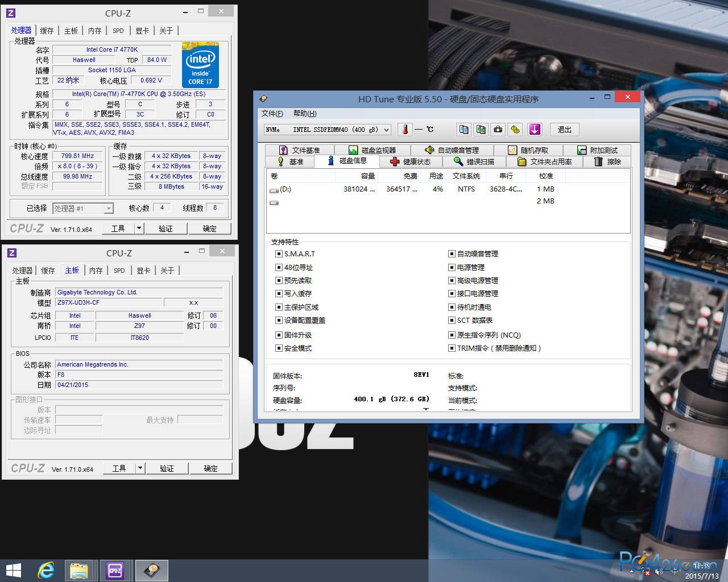Click 确定 in the upper CPU-Z window

tap(210, 228)
